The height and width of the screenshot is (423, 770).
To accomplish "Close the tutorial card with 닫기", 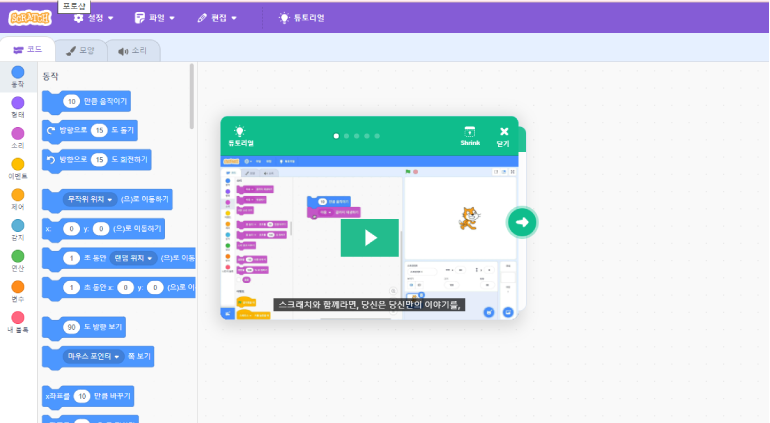I will [x=503, y=137].
